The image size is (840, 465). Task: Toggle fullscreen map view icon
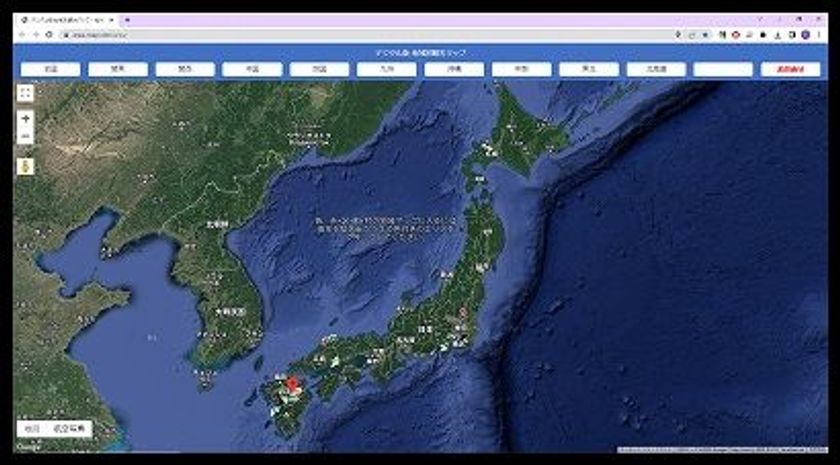point(25,94)
